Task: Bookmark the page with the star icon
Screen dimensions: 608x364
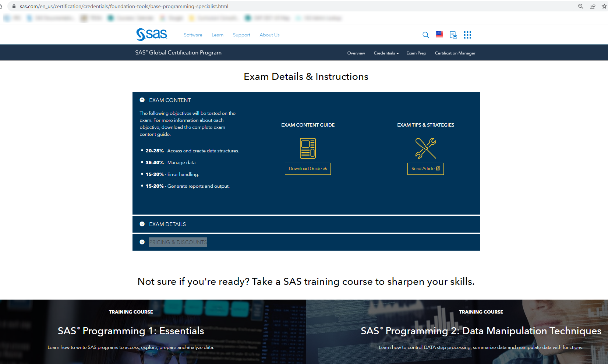Action: coord(605,6)
